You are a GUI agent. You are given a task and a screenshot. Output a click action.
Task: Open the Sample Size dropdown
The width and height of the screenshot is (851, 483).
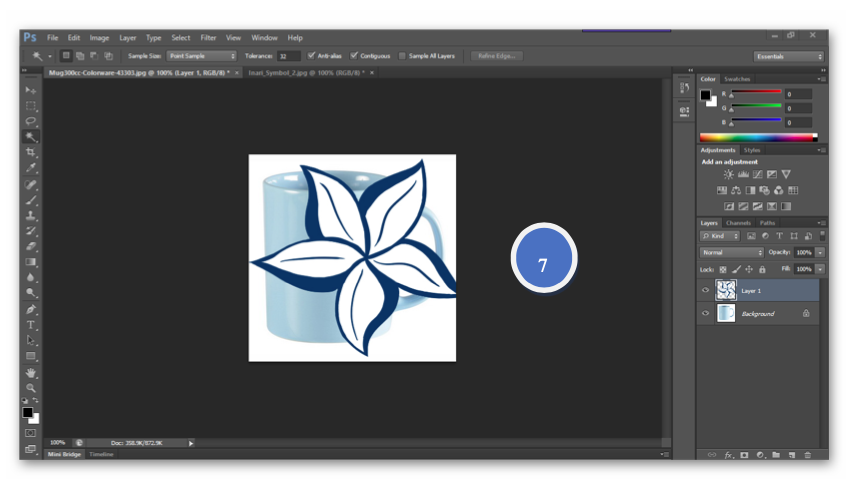point(202,56)
